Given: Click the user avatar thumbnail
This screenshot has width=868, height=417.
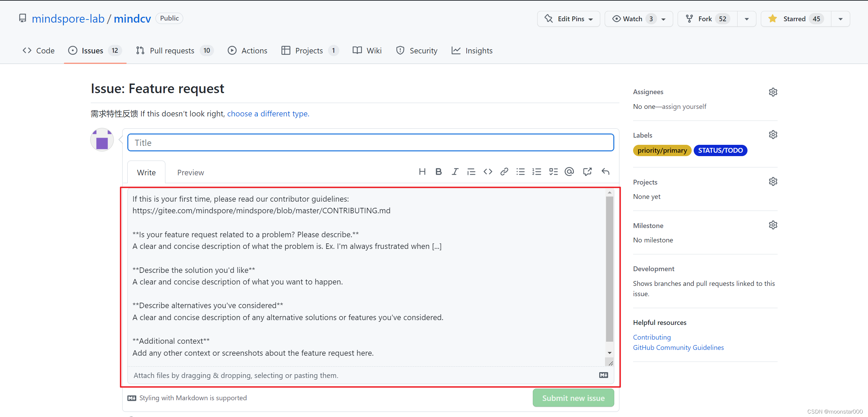Looking at the screenshot, I should [x=102, y=140].
